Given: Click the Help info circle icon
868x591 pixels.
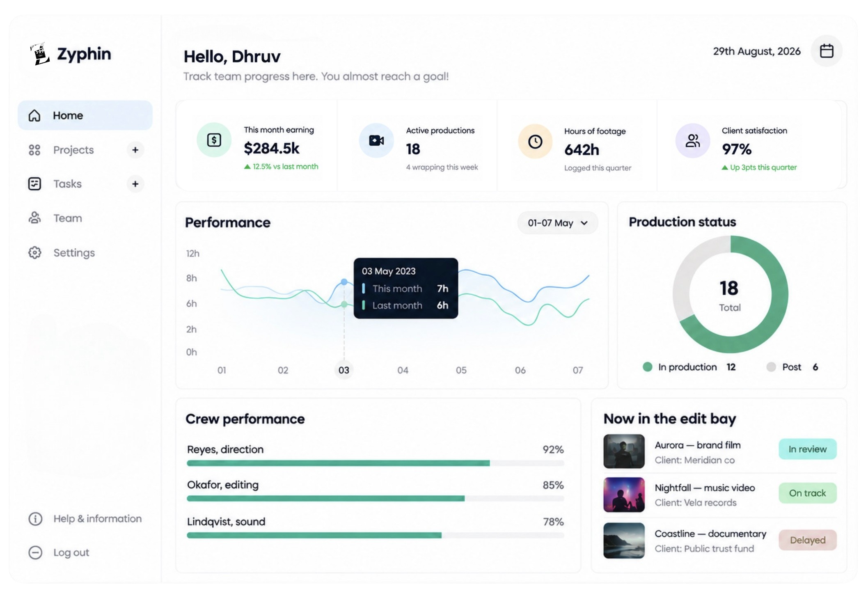Looking at the screenshot, I should (35, 519).
